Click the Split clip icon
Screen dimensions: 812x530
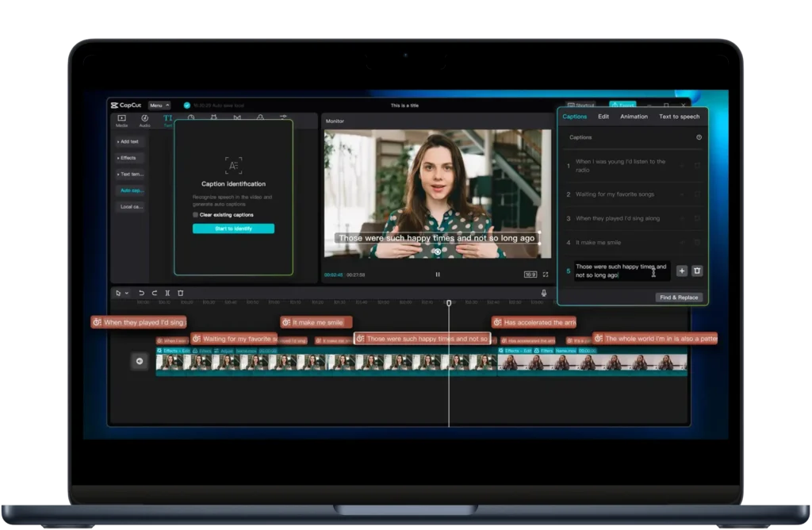tap(167, 294)
